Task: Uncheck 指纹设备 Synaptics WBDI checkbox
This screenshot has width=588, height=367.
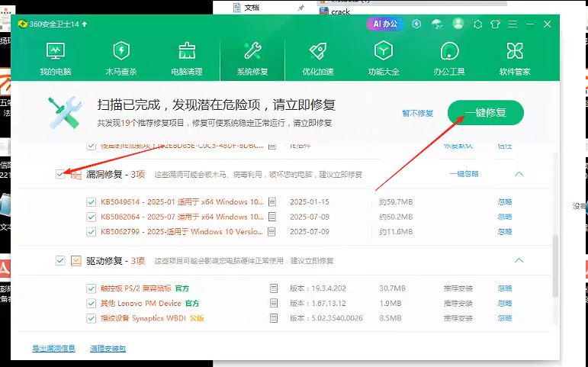Action: coord(91,318)
